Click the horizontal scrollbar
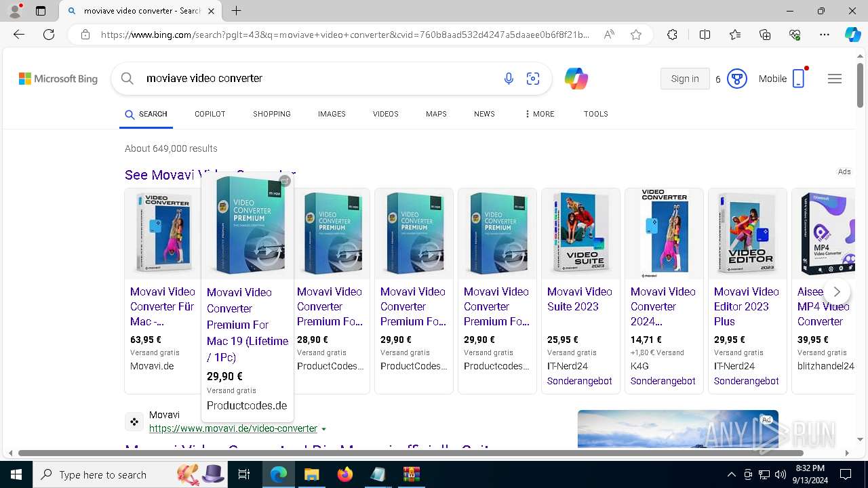 tap(410, 453)
